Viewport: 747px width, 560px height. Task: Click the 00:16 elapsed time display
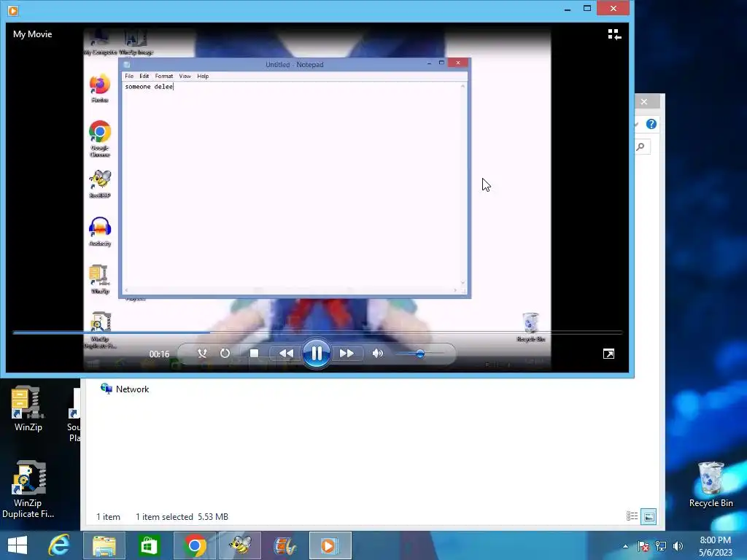coord(159,354)
